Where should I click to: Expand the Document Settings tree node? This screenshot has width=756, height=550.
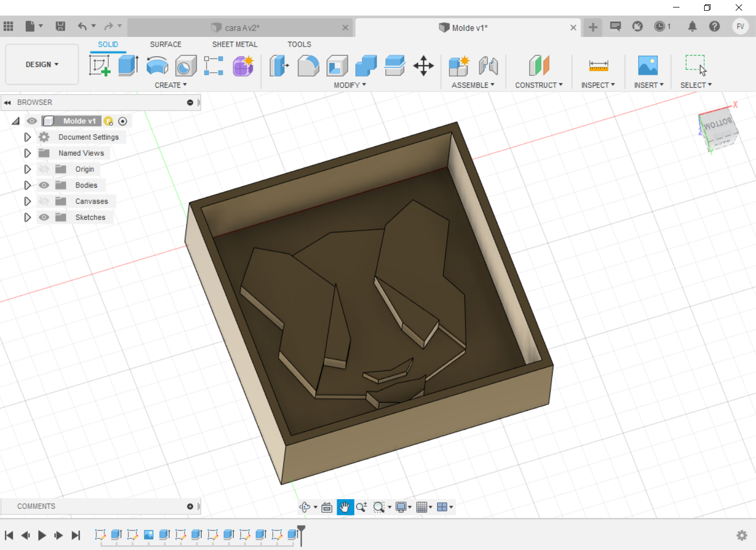28,137
